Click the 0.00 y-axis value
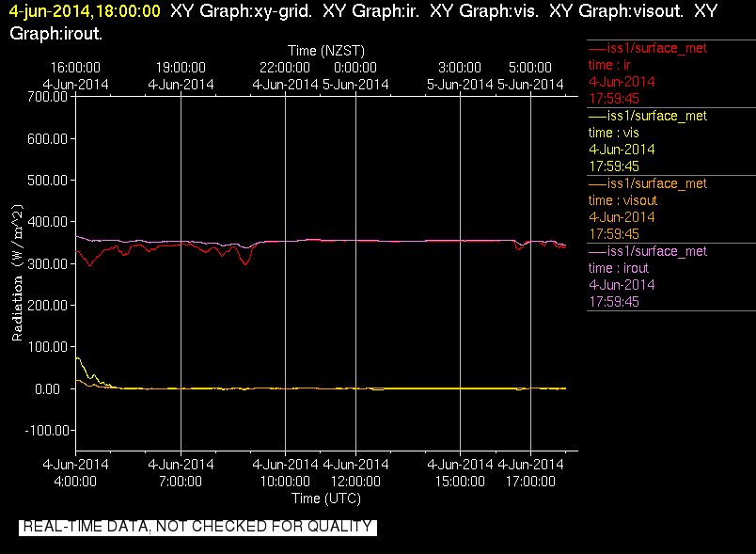This screenshot has width=756, height=554. [x=47, y=388]
